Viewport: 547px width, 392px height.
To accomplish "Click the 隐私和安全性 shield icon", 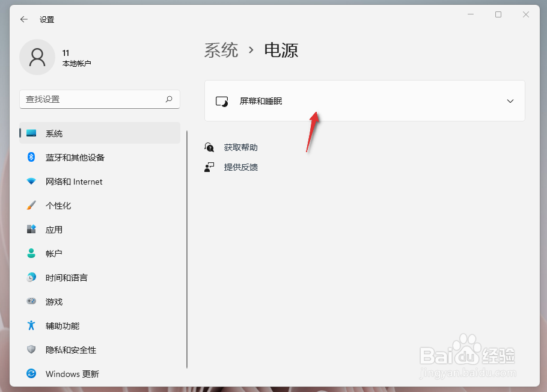I will (x=31, y=349).
